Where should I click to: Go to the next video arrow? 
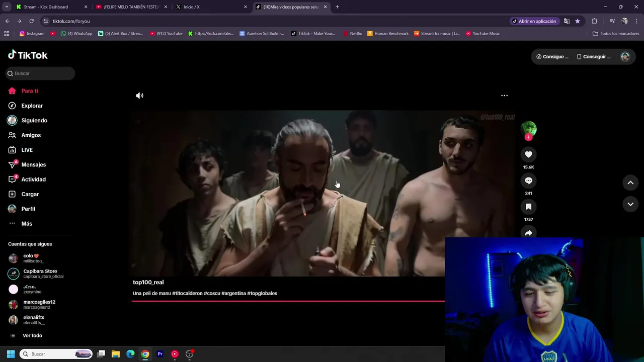630,204
